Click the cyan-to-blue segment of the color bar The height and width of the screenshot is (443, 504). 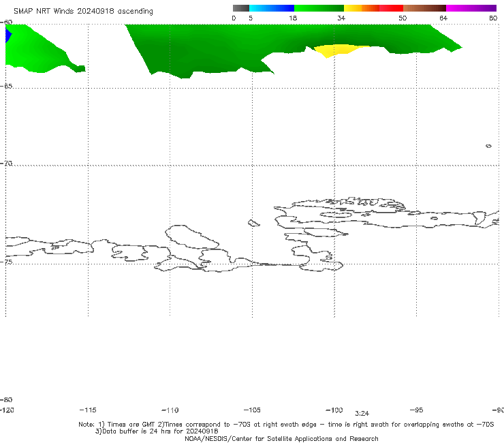tap(272, 8)
